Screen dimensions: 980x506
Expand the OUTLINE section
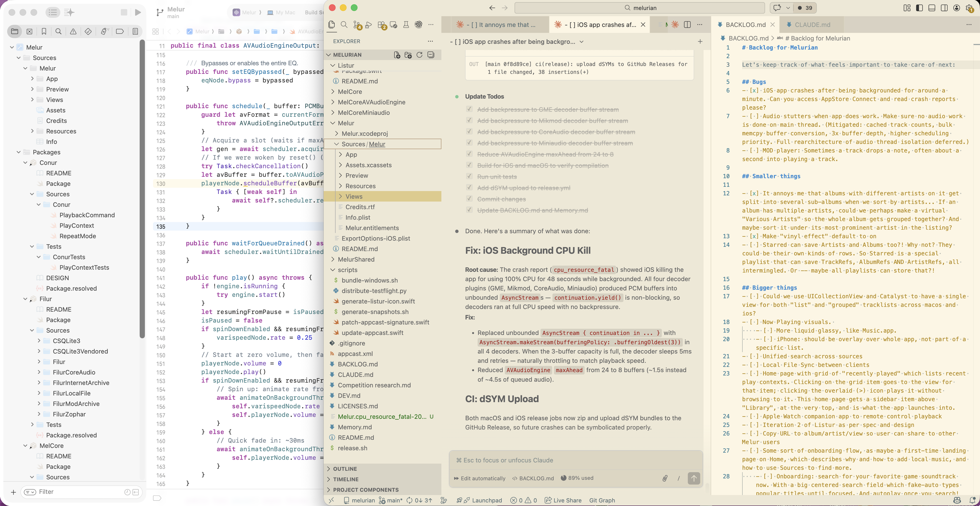[344, 468]
